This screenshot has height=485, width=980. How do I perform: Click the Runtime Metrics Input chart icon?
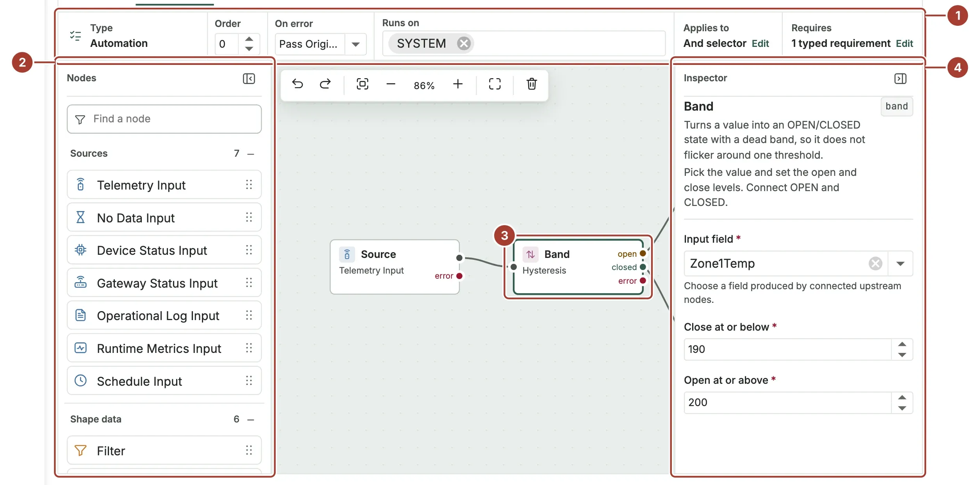point(80,348)
